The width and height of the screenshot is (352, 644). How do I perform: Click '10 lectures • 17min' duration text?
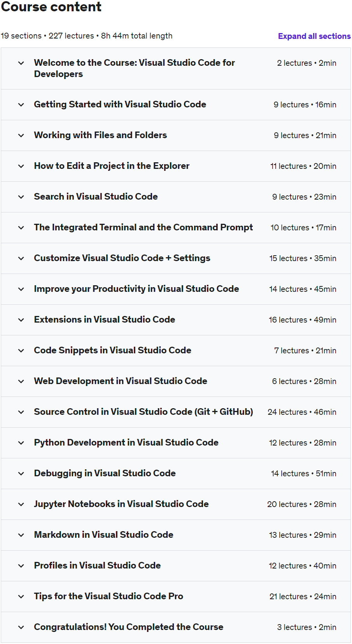(303, 228)
